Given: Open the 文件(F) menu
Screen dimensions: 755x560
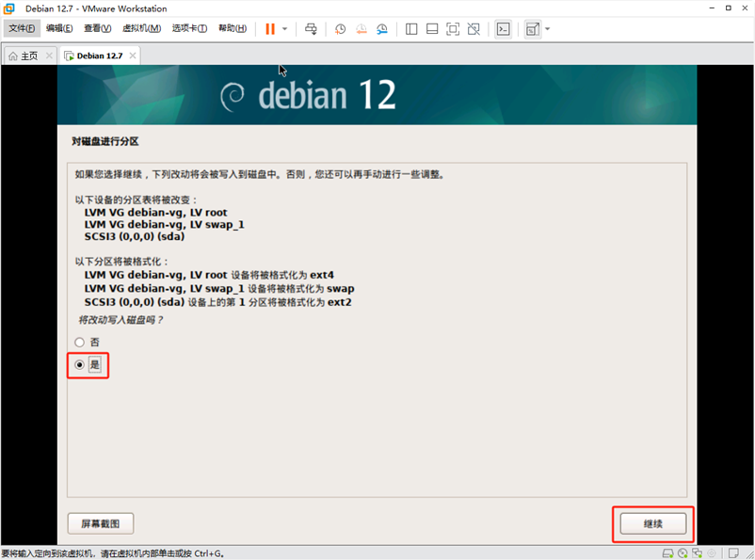Looking at the screenshot, I should tap(22, 28).
